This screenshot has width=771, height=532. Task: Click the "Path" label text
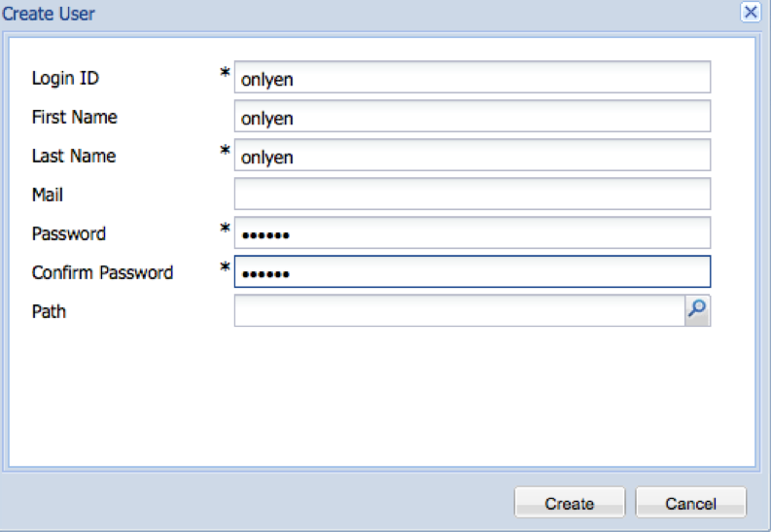(x=49, y=311)
